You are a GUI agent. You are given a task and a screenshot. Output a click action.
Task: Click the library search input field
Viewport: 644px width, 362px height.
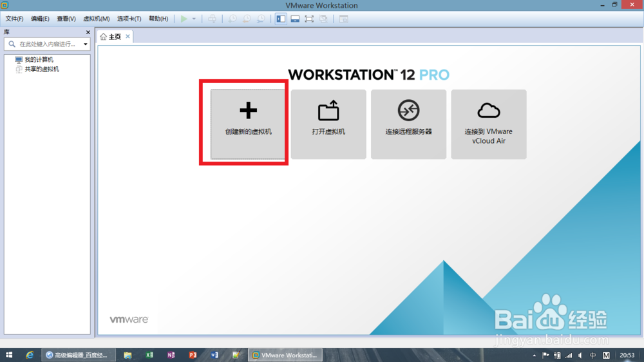pyautogui.click(x=47, y=44)
